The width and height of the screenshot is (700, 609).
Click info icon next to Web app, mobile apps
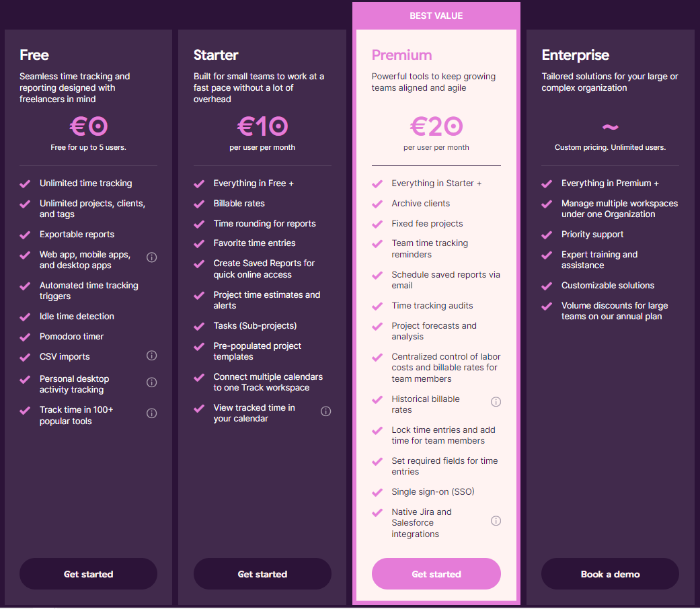152,257
